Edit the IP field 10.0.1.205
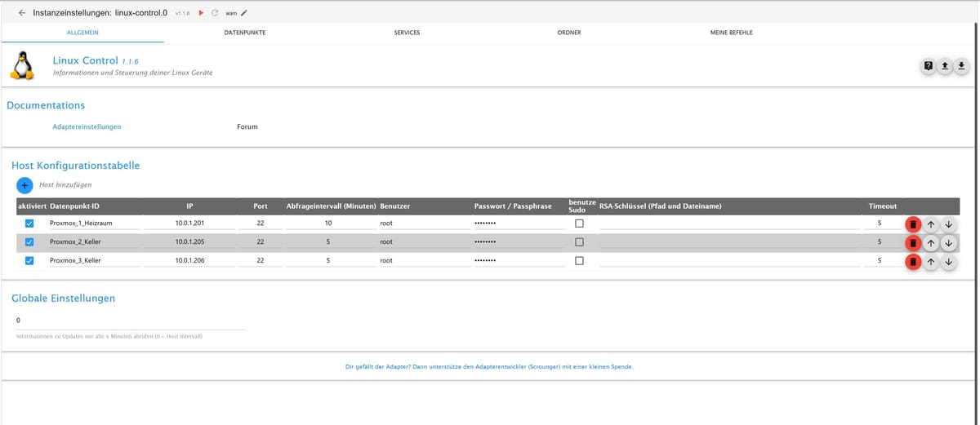 [x=189, y=241]
